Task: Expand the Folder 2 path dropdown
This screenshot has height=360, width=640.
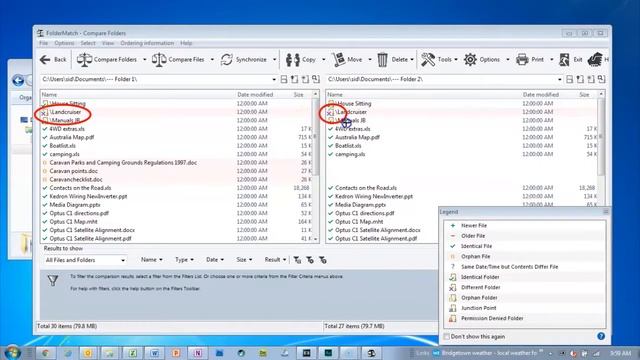Action: (x=560, y=79)
